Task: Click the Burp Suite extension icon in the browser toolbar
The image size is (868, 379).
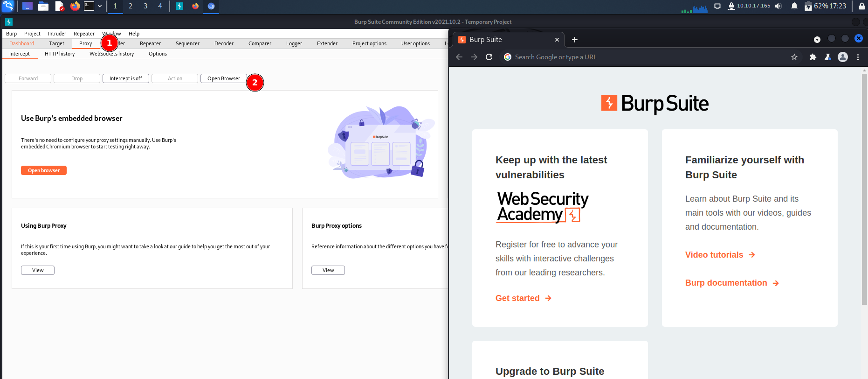Action: click(828, 57)
